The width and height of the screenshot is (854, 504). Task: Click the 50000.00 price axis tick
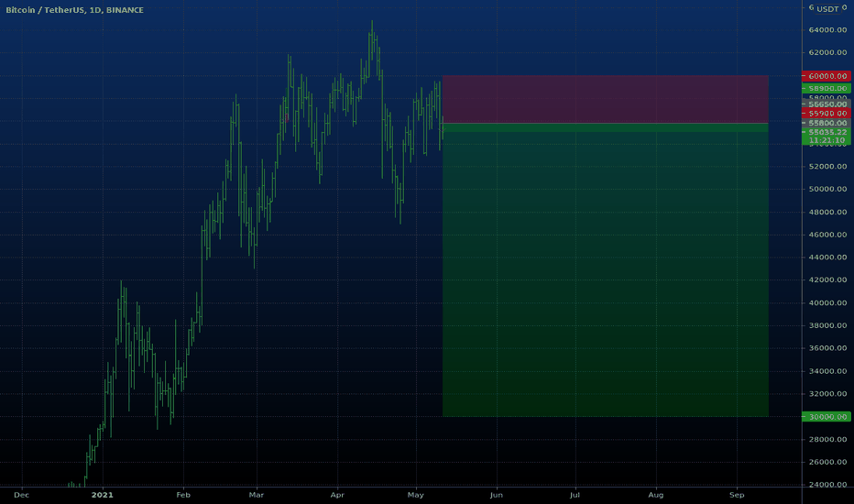(x=827, y=189)
